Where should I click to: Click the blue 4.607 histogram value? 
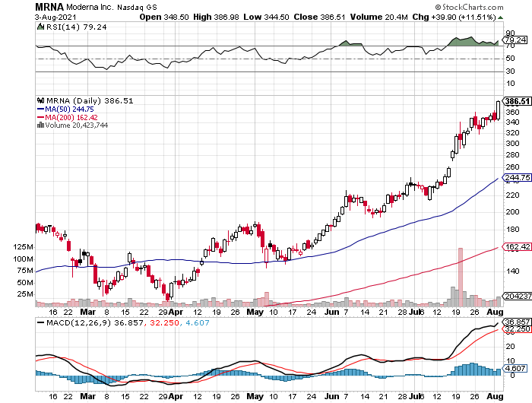point(198,323)
